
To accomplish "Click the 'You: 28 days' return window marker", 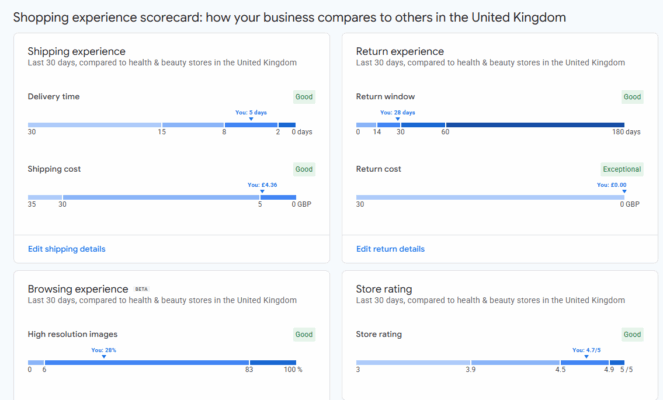I will click(397, 115).
